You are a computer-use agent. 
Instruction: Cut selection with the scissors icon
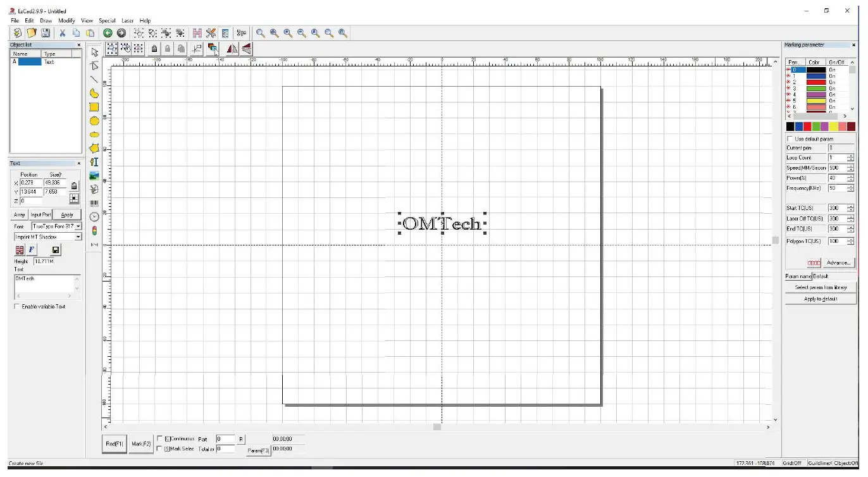point(63,33)
